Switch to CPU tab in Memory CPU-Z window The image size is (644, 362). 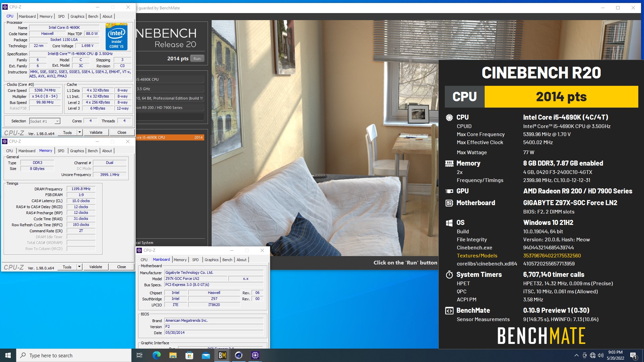9,151
